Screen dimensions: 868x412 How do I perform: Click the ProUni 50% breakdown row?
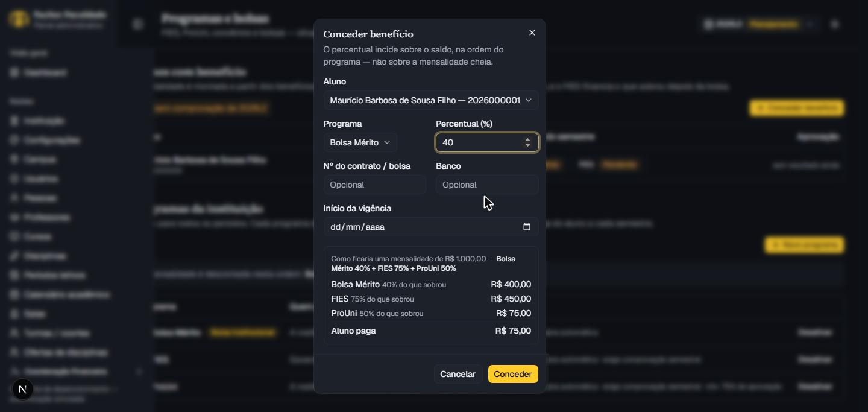coord(431,313)
